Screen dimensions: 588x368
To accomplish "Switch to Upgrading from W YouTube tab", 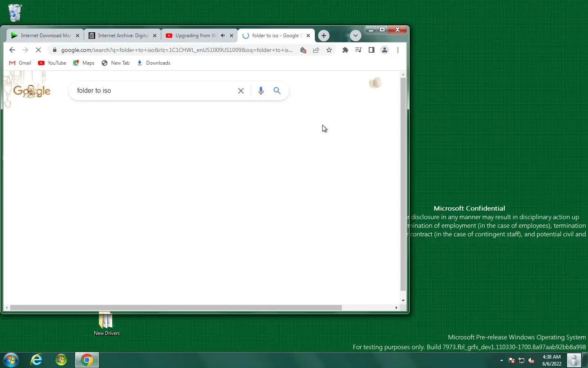I will [x=199, y=36].
